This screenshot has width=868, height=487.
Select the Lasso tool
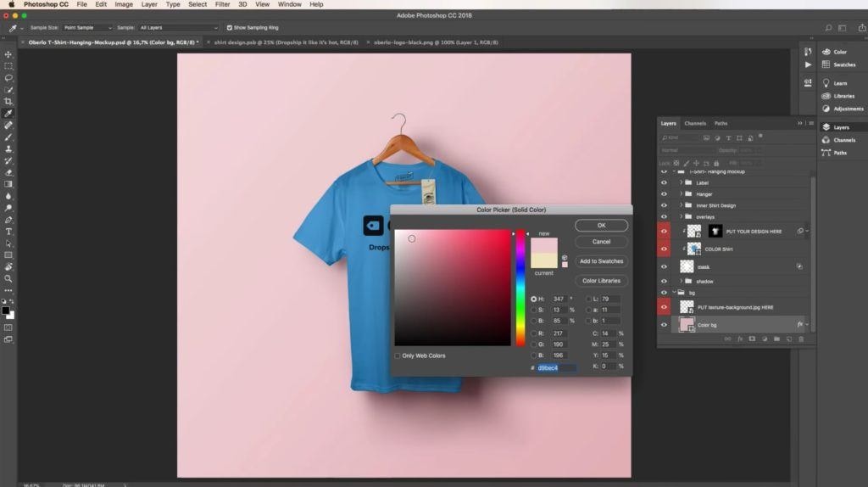pyautogui.click(x=8, y=78)
